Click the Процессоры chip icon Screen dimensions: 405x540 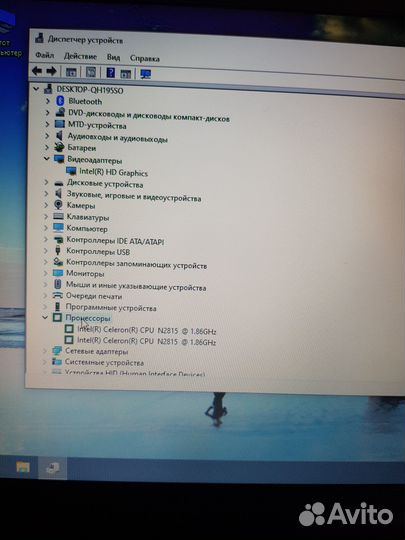pyautogui.click(x=57, y=317)
